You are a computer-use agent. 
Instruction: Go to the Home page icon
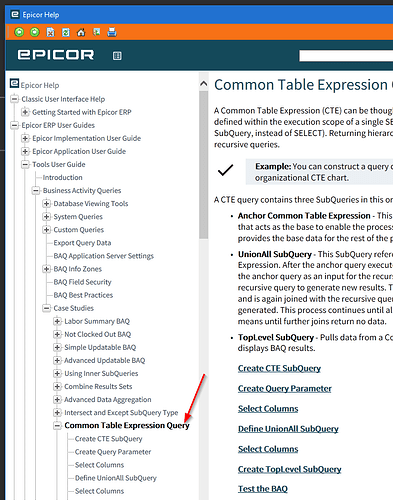[81, 32]
